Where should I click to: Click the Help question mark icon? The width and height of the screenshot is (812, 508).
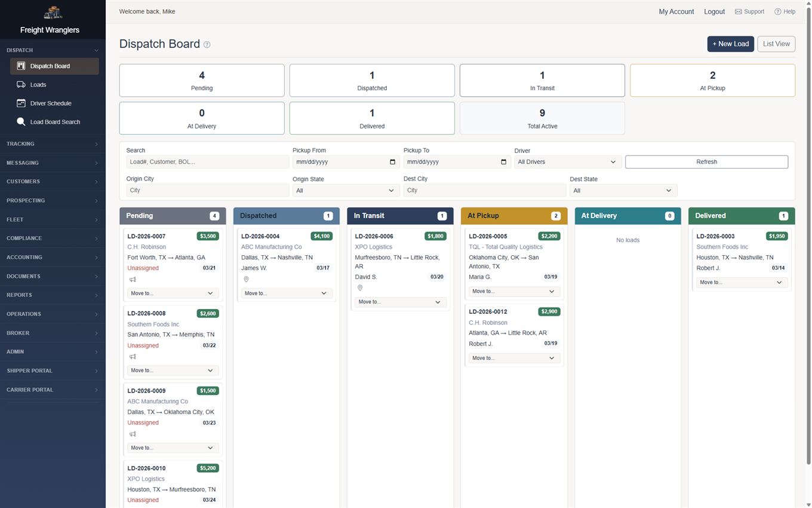[x=777, y=11]
